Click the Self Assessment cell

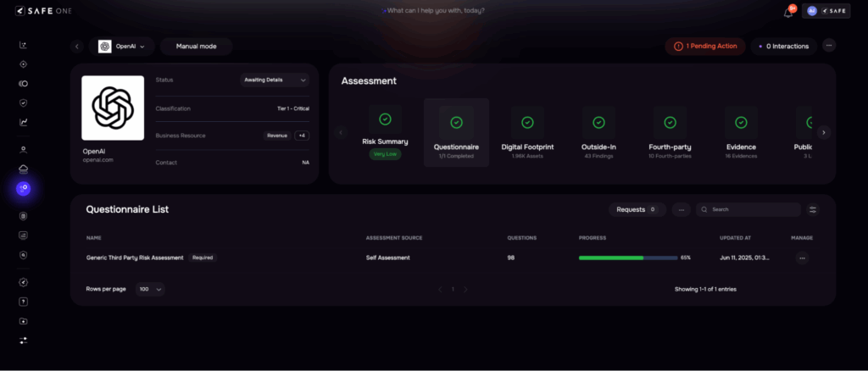coord(387,257)
